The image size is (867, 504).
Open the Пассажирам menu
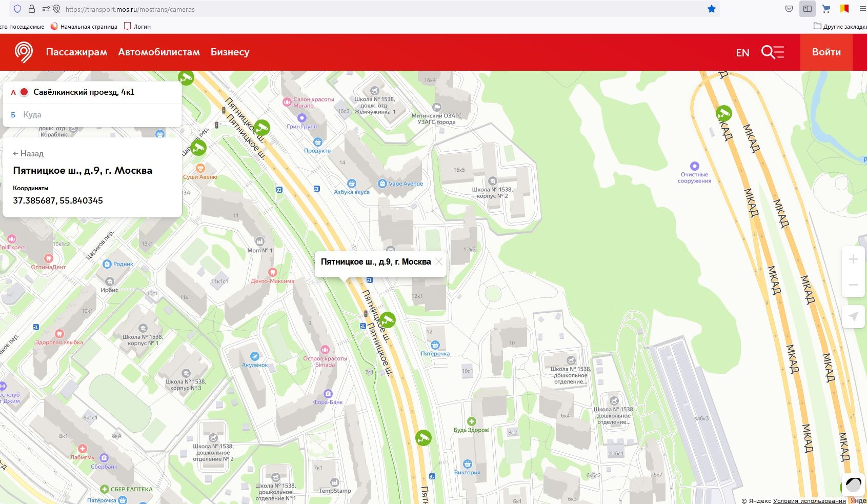76,52
